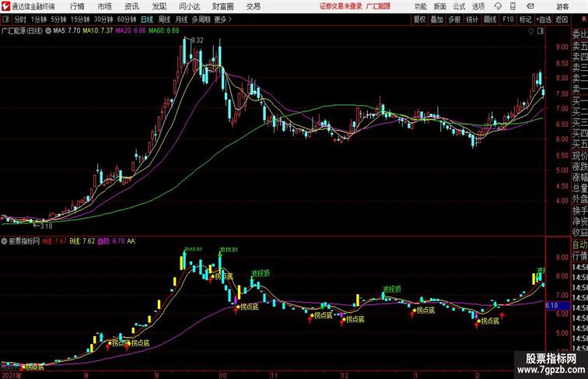
Task: Click +自选 to add to watchlist
Action: point(544,19)
